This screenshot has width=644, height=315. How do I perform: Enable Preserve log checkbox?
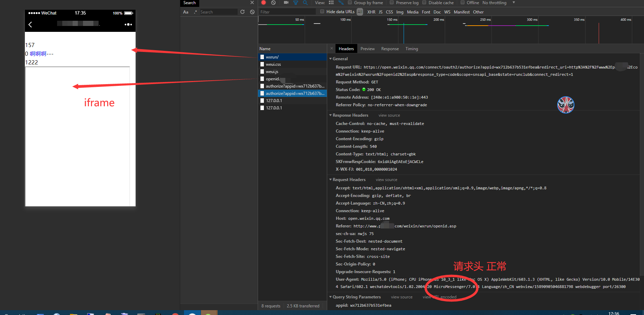point(392,2)
